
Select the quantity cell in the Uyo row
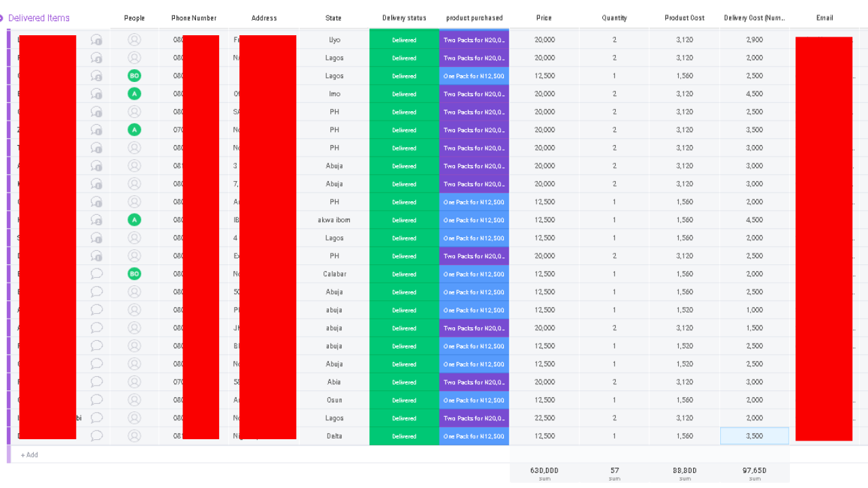tap(614, 40)
